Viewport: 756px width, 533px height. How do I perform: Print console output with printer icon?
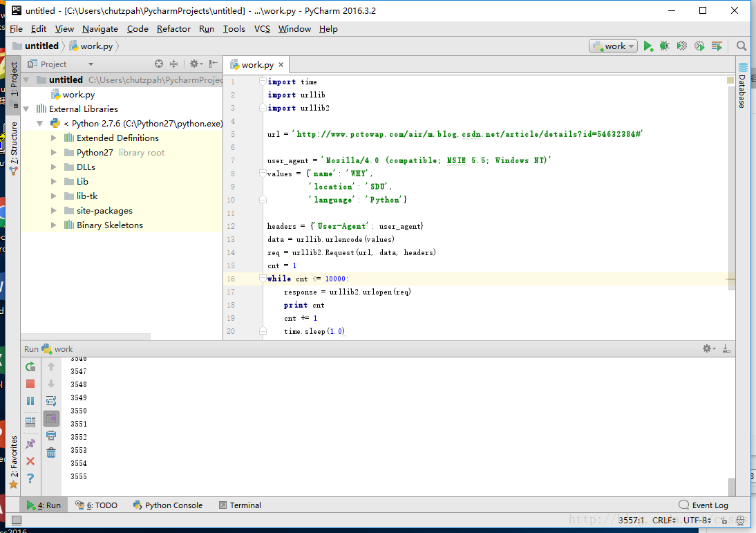pyautogui.click(x=51, y=436)
